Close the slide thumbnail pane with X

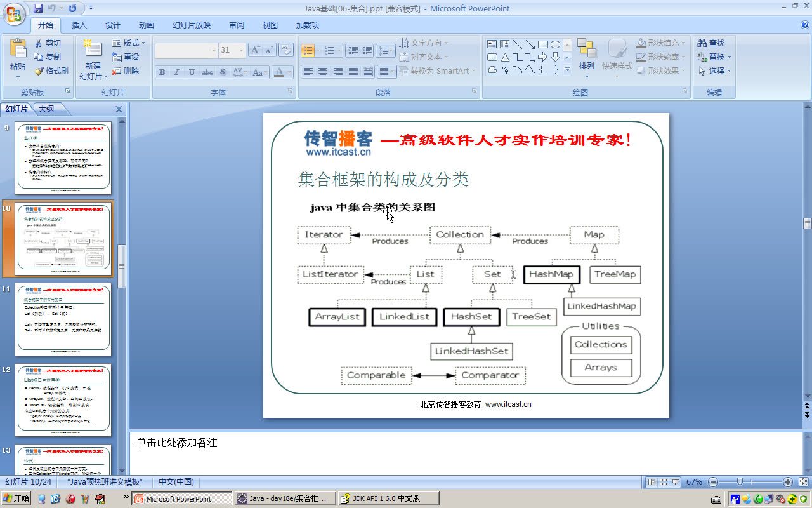(119, 109)
